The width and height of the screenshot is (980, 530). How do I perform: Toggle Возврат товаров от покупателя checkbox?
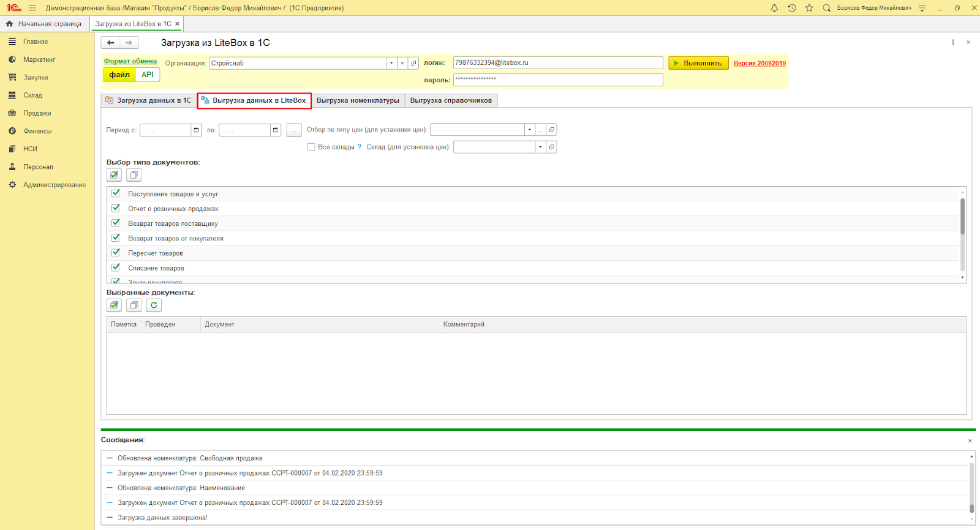coord(116,237)
